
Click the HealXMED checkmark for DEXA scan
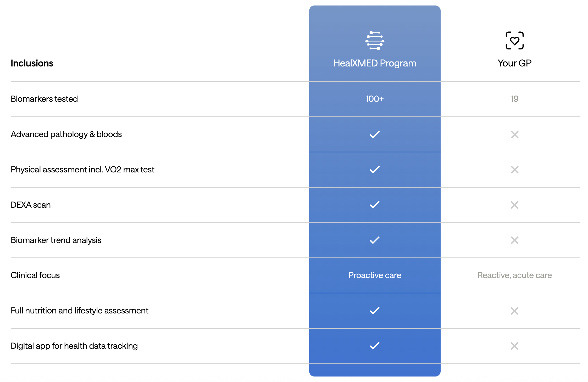click(375, 205)
